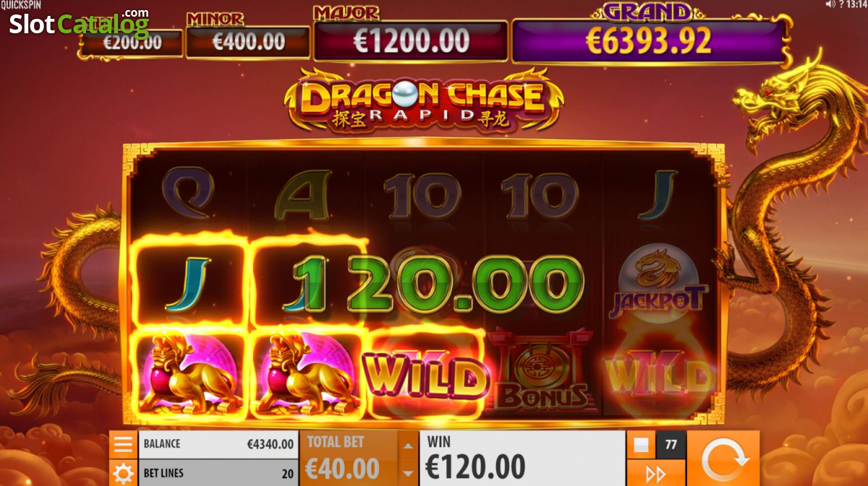Spin the reels with orange arrow button

click(x=723, y=459)
